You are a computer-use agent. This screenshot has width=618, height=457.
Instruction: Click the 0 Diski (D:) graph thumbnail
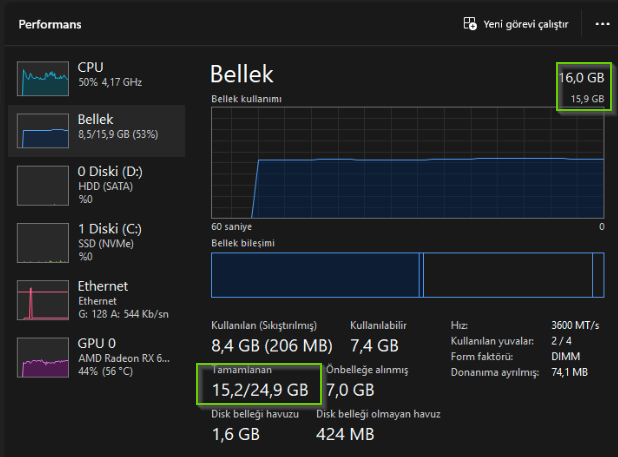pyautogui.click(x=43, y=186)
